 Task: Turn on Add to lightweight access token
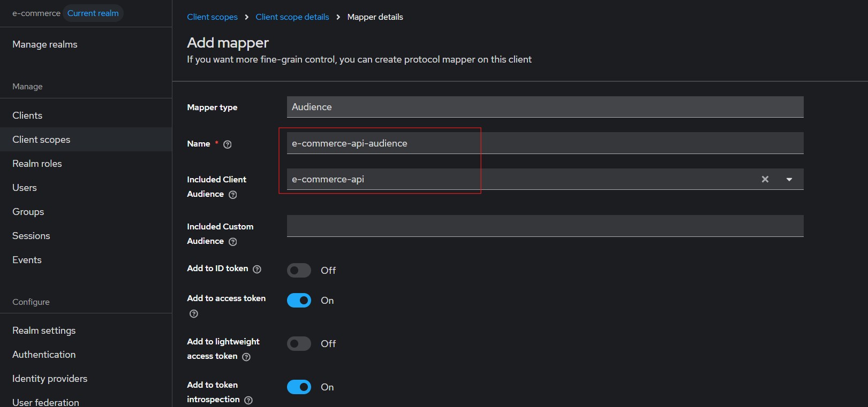[x=299, y=343]
